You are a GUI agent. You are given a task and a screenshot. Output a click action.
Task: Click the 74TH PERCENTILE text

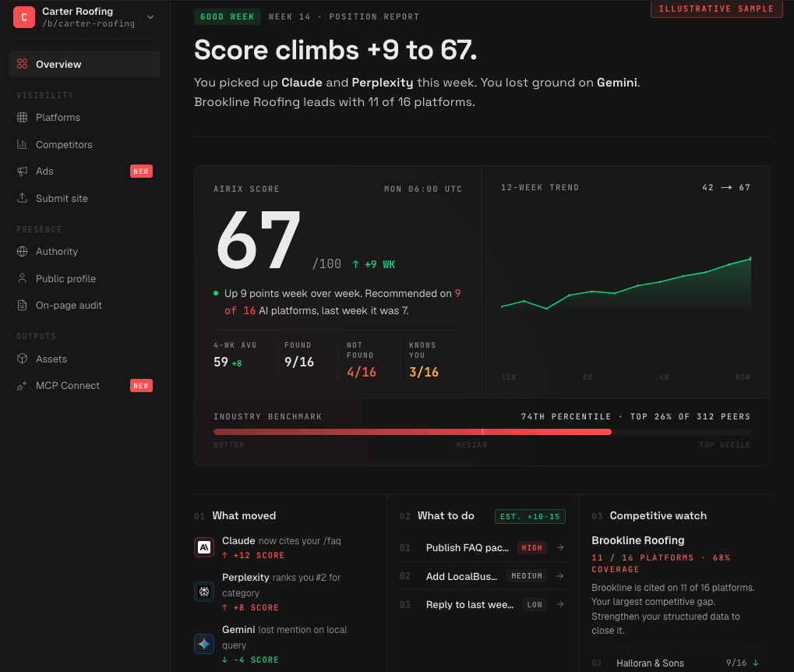click(566, 416)
